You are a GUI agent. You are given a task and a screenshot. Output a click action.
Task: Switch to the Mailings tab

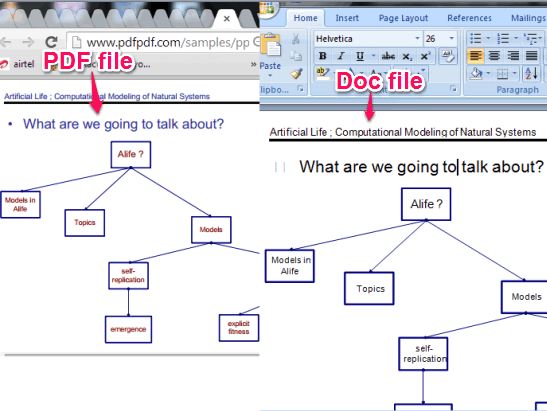click(x=528, y=18)
